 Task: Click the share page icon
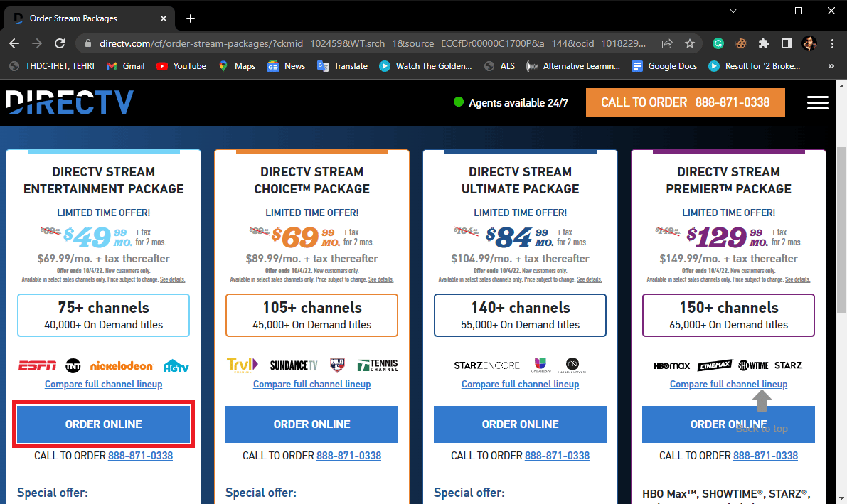(666, 43)
